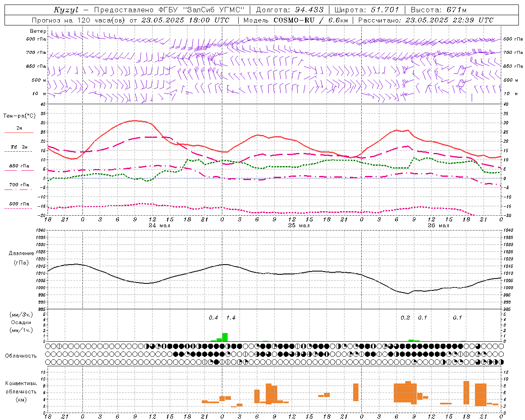Select the 'Давление' pressure panel label
The width and height of the screenshot is (525, 420).
click(21, 253)
